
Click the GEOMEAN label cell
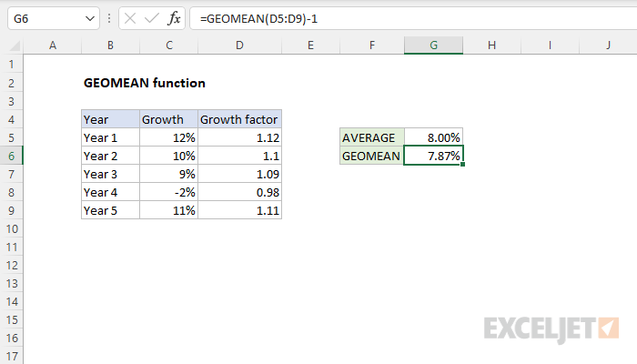tap(371, 156)
